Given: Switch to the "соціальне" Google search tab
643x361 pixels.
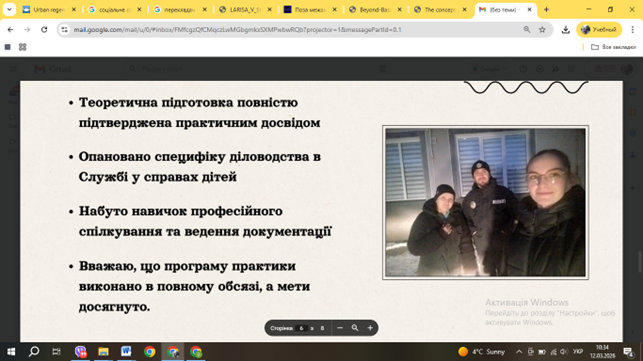Looking at the screenshot, I should coord(114,9).
